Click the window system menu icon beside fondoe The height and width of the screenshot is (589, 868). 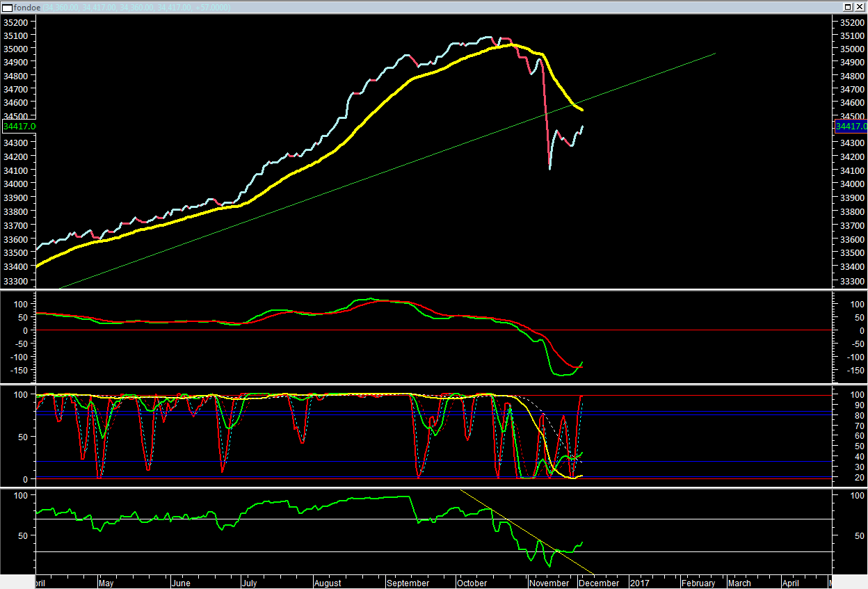pyautogui.click(x=6, y=6)
